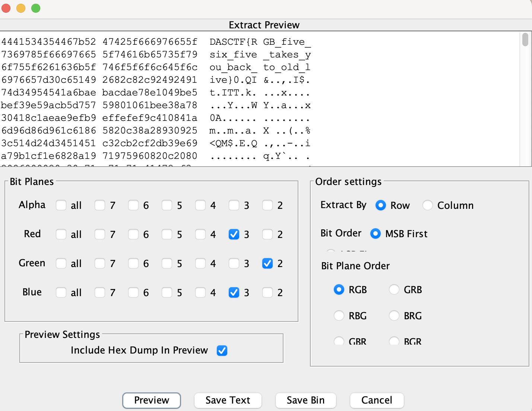
Task: Enable Green bit plane 5
Action: (x=167, y=263)
